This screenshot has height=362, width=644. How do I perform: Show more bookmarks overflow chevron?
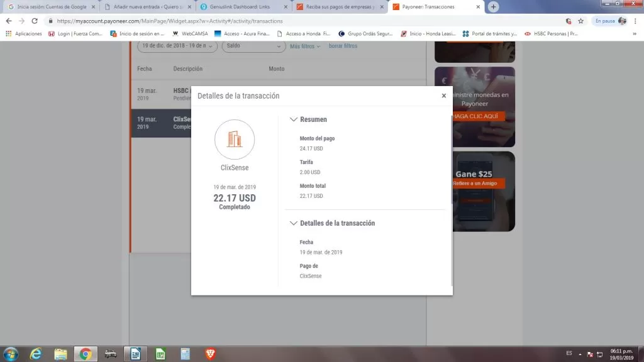635,34
